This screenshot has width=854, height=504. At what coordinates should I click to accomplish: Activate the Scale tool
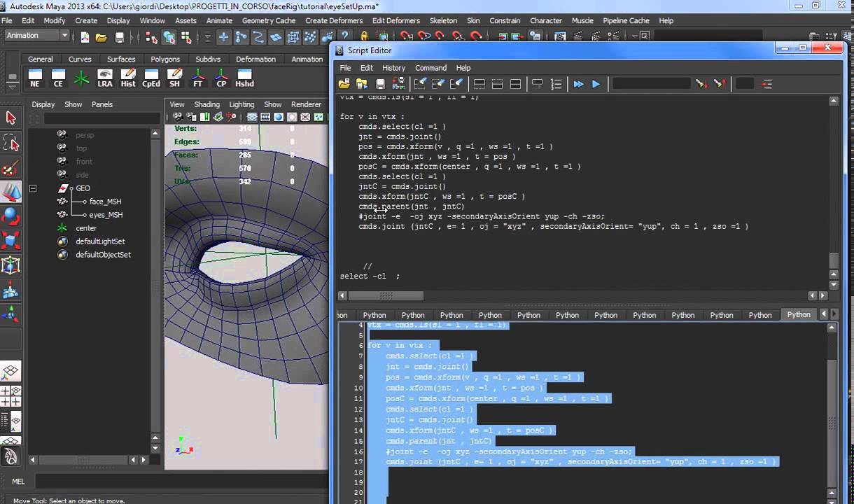coord(10,241)
